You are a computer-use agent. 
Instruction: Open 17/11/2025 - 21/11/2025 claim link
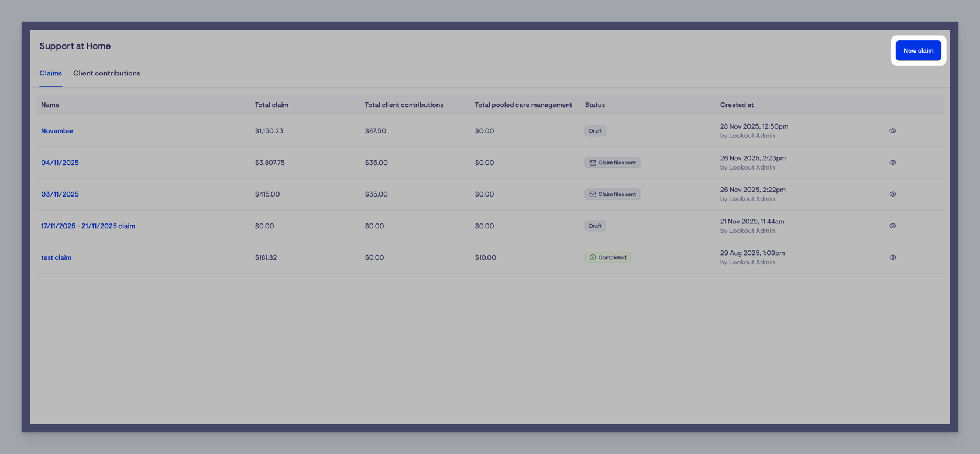pos(88,226)
